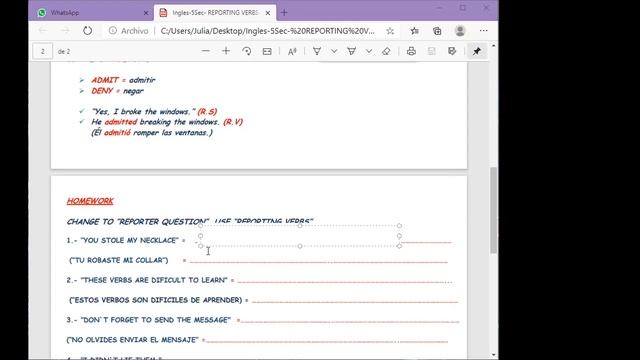This screenshot has height=360, width=640.
Task: Pin the PDF toolbar
Action: [x=477, y=51]
